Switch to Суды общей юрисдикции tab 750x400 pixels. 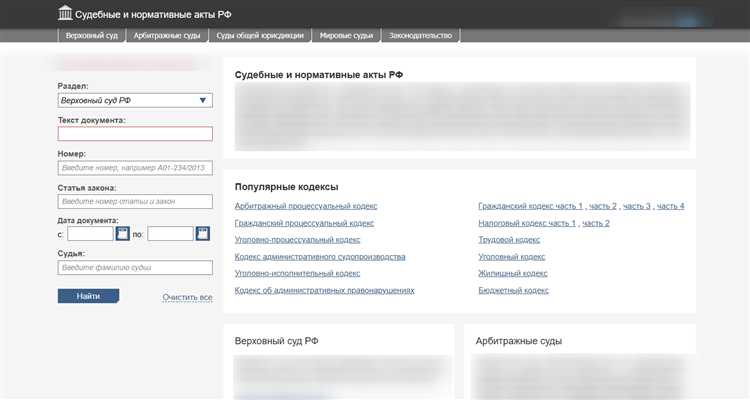pos(260,35)
